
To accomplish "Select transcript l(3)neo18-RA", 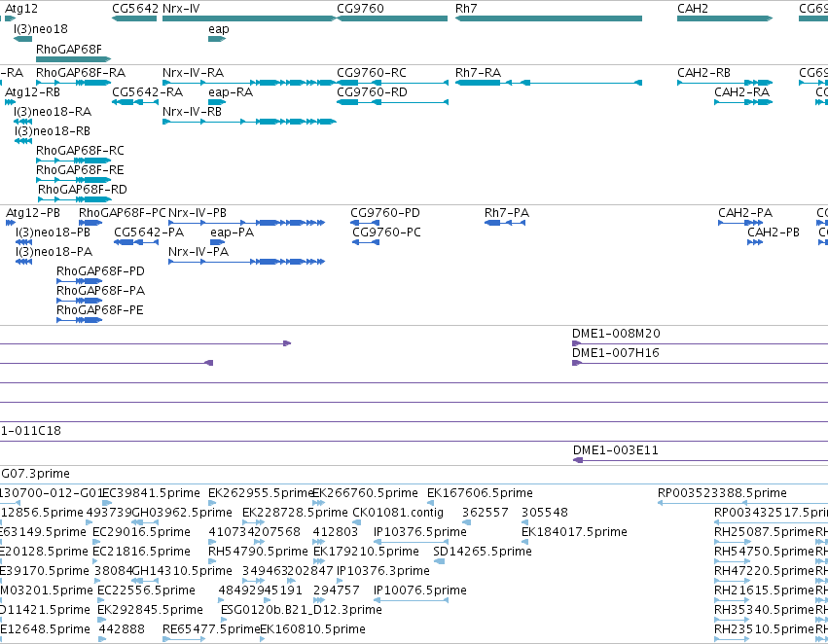I will tap(53, 111).
